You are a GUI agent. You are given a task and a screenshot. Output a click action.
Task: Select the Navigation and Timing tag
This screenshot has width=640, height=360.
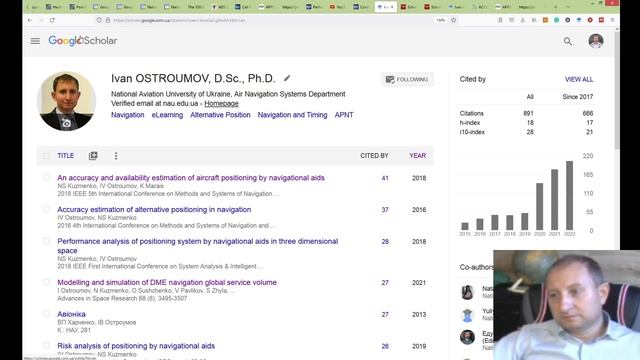(292, 115)
